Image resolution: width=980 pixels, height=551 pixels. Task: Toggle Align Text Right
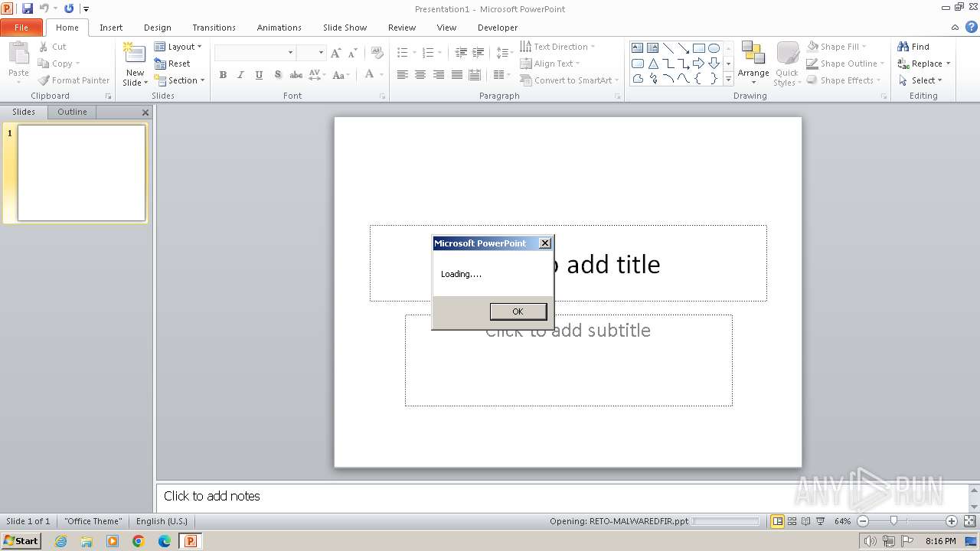(439, 75)
